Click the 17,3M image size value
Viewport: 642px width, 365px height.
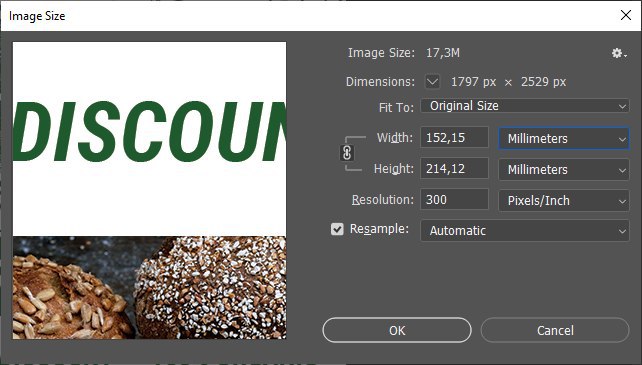pyautogui.click(x=443, y=53)
